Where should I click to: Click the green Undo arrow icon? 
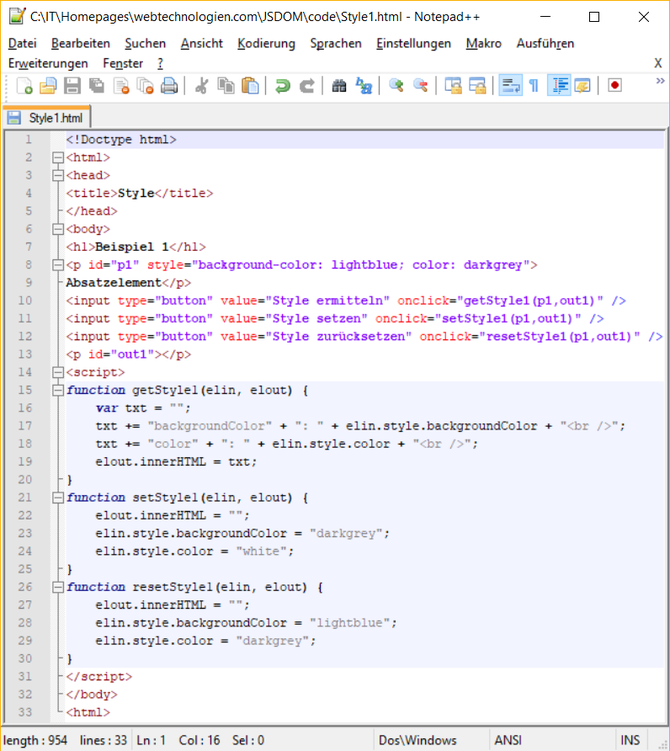coord(283,86)
